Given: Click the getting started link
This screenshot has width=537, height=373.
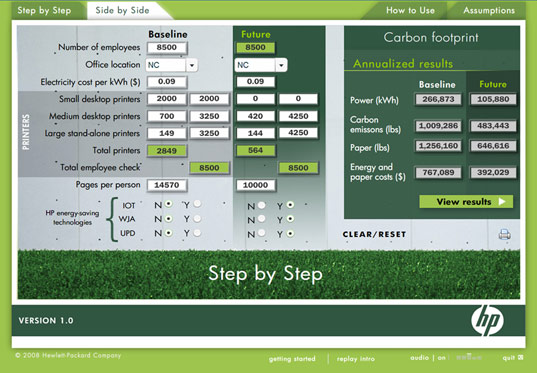Looking at the screenshot, I should pyautogui.click(x=292, y=359).
